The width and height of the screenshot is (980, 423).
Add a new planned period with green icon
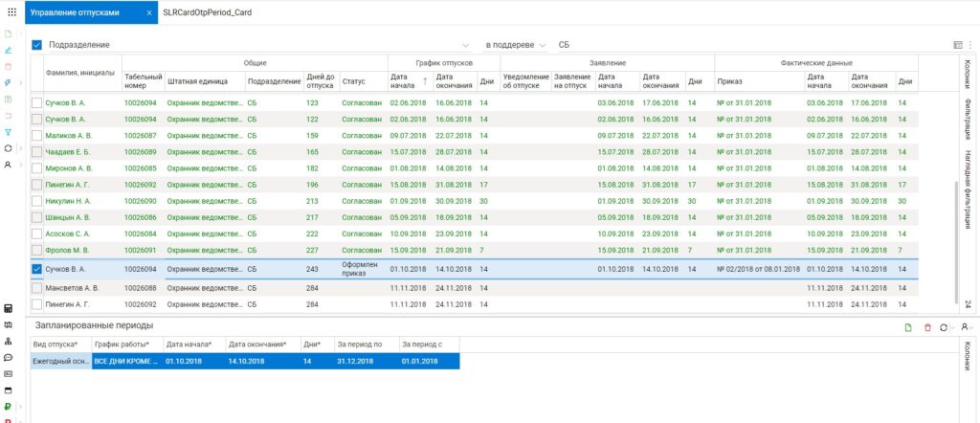(x=908, y=326)
